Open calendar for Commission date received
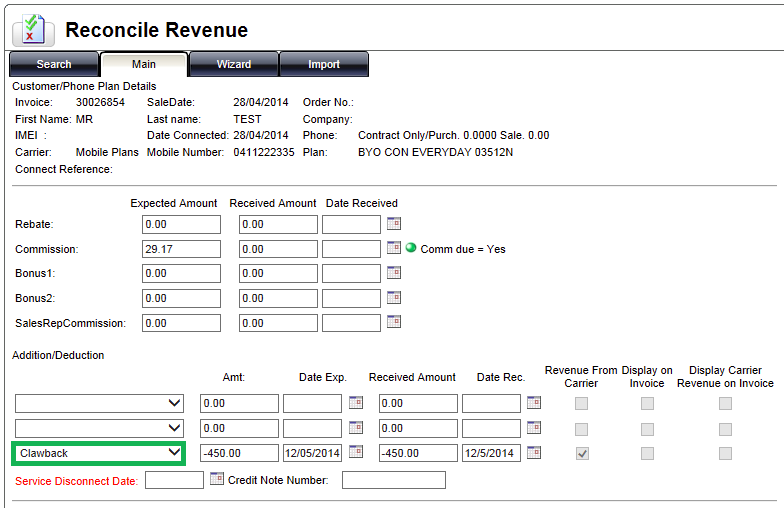This screenshot has width=784, height=508. [394, 248]
